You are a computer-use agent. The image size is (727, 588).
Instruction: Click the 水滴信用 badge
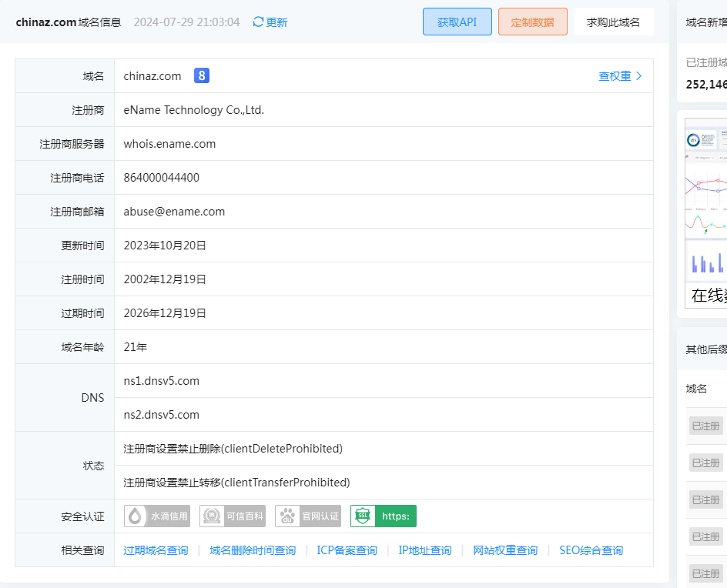157,516
